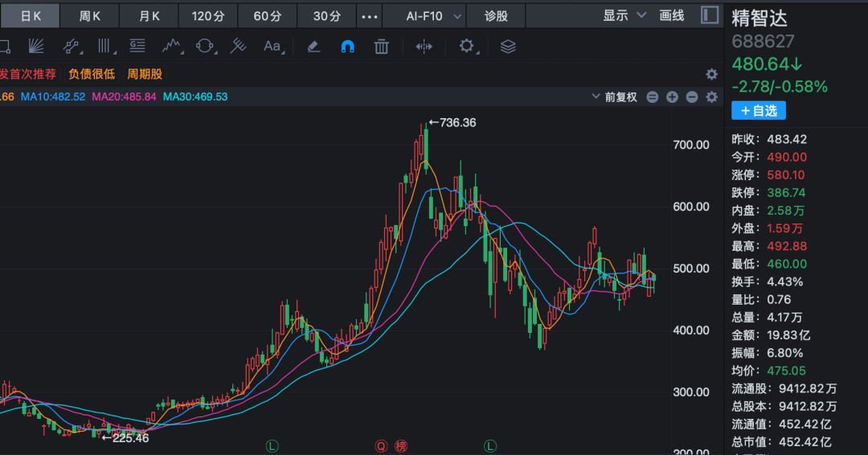The height and width of the screenshot is (455, 868).
Task: Open the 诊股 diagnosis button
Action: (496, 16)
